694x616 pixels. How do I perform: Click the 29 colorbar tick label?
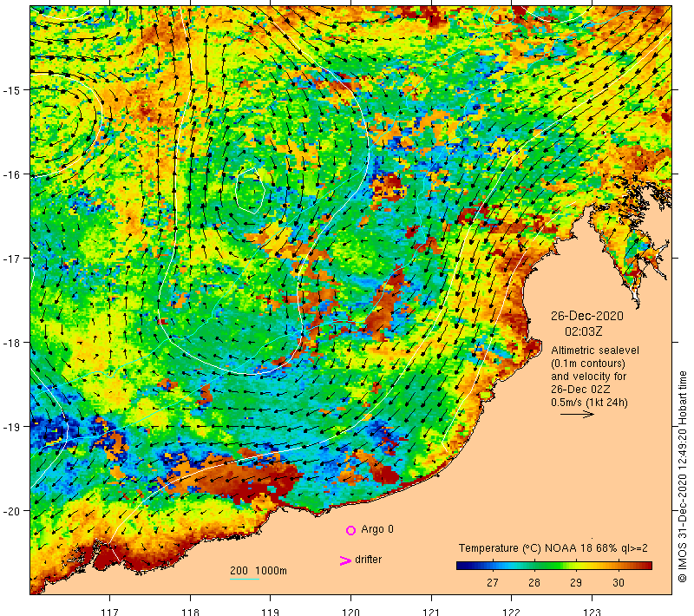[x=576, y=583]
